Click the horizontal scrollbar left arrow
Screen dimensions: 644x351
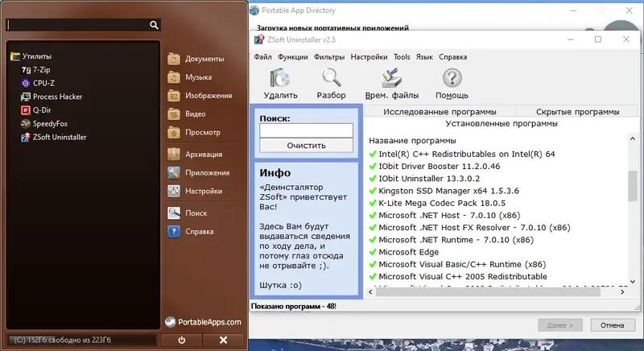coord(370,292)
